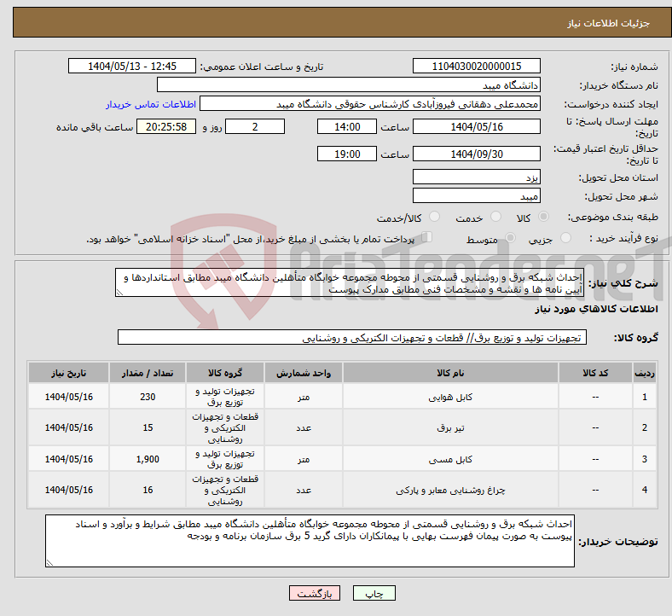Click the announcement date field 1404/05/13 - 12:45
The image size is (672, 616).
[132, 67]
